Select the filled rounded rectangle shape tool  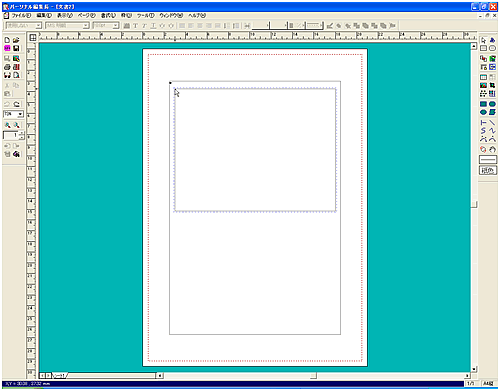point(492,104)
